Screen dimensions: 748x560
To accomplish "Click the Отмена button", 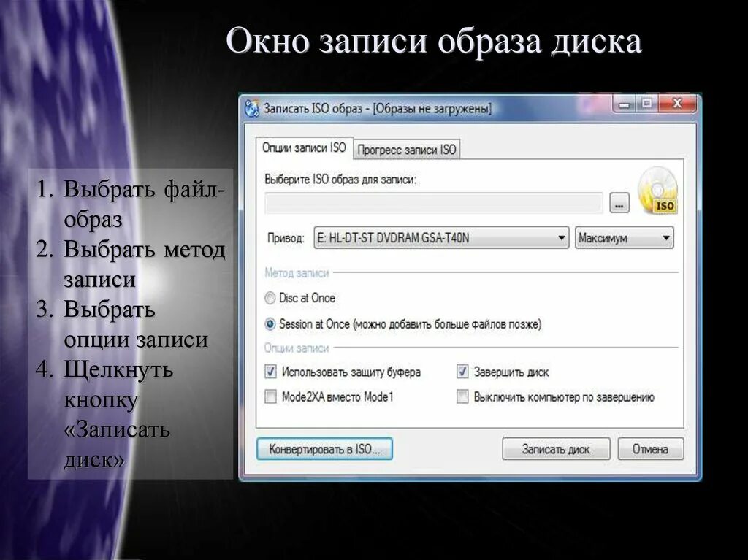I will (x=650, y=449).
